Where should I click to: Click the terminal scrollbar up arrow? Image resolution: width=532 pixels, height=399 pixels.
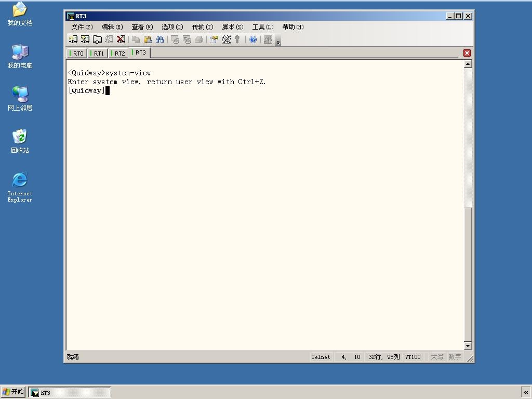pyautogui.click(x=468, y=64)
